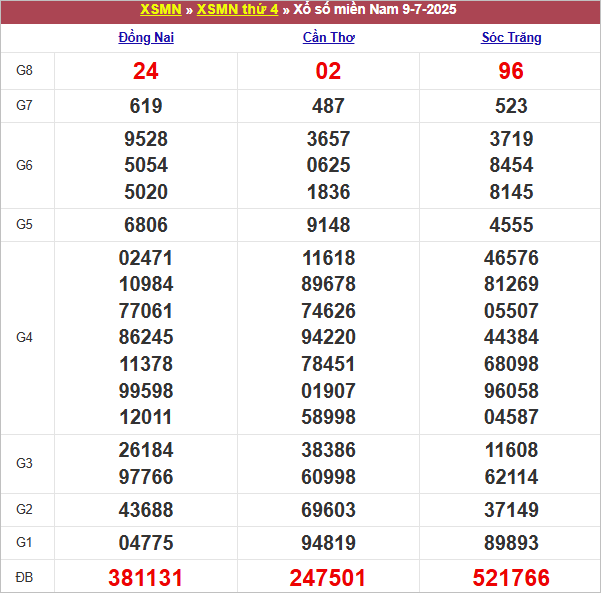This screenshot has height=593, width=601.
Task: Select G1 number 89893
Action: pyautogui.click(x=511, y=543)
